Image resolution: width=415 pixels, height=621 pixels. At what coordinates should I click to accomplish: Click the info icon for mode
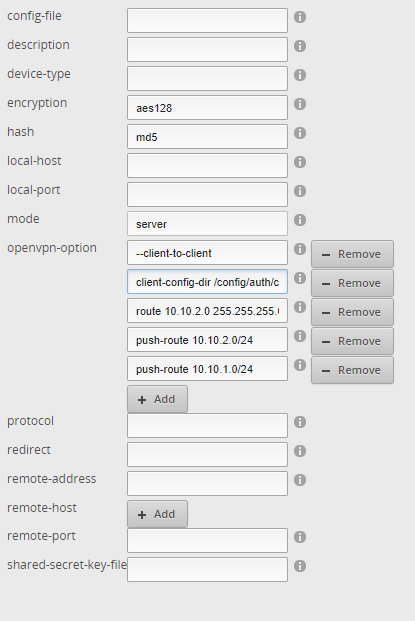300,220
